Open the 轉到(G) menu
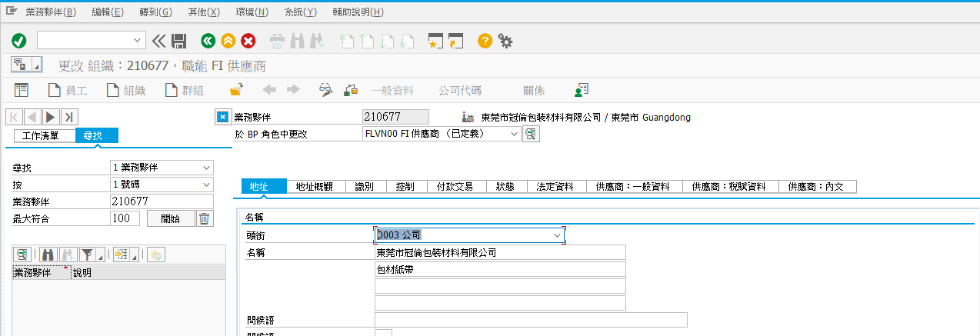 [x=156, y=12]
